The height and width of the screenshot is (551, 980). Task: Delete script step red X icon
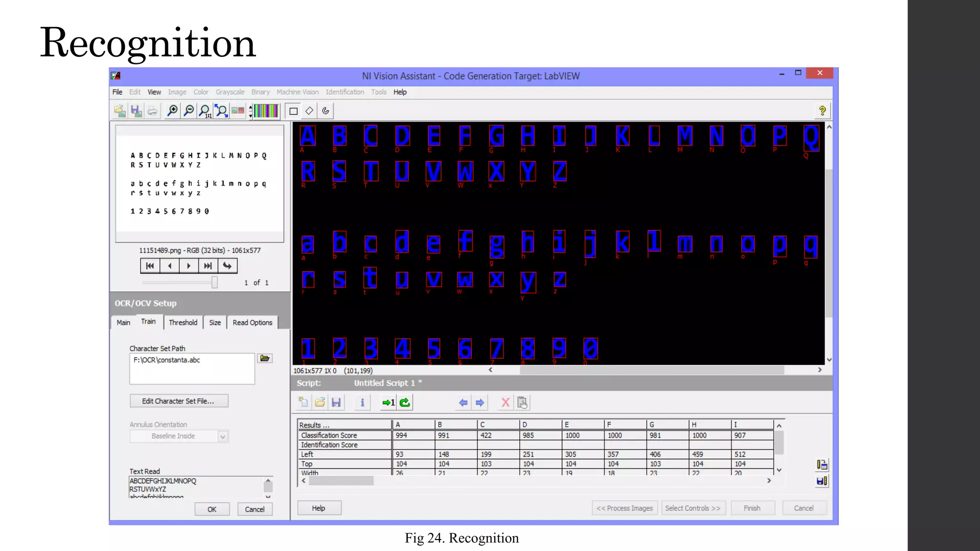point(505,402)
